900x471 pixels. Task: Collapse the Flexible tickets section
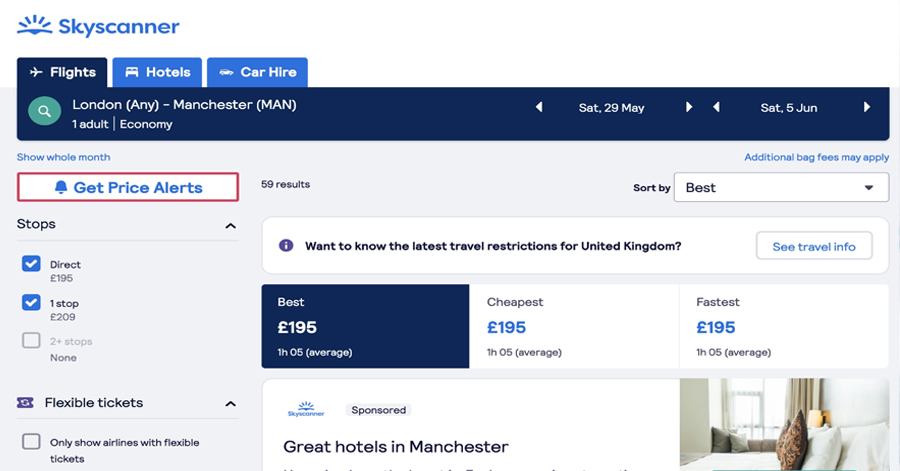pos(230,404)
